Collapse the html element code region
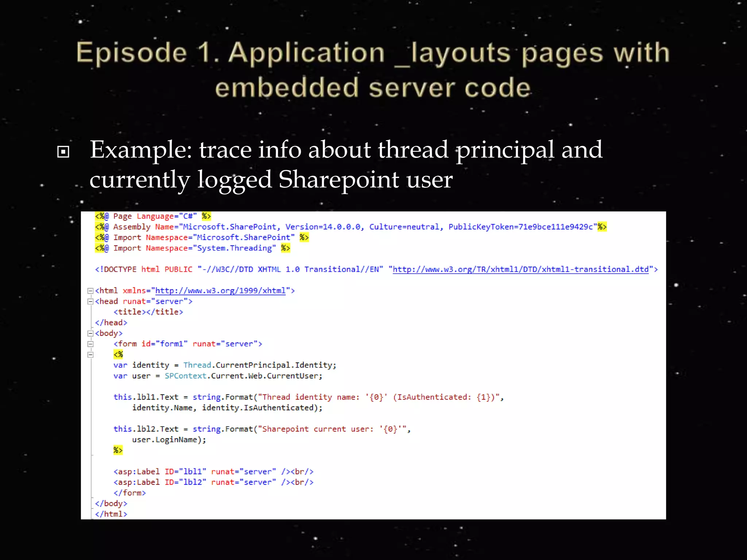The height and width of the screenshot is (560, 747). (x=90, y=291)
